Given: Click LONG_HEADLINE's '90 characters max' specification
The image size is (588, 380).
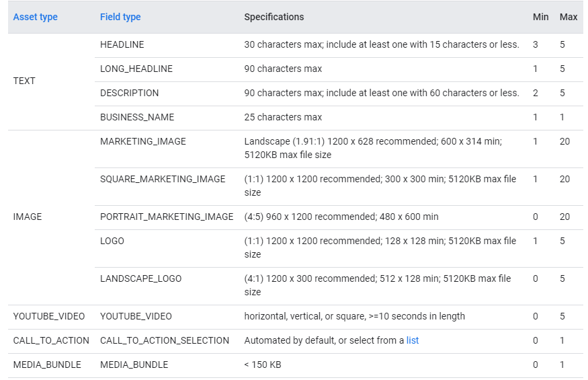Looking at the screenshot, I should (x=283, y=69).
